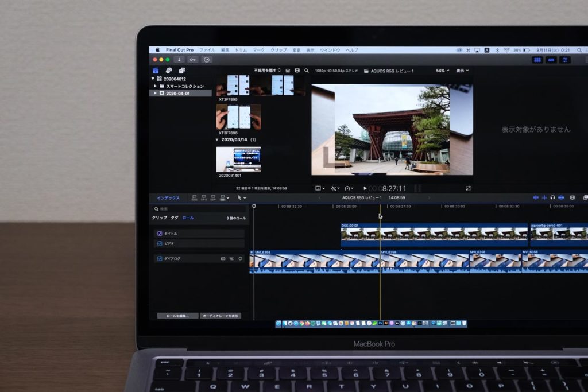Image resolution: width=588 pixels, height=392 pixels.
Task: Show the Libraries sidebar clapperboard icon
Action: click(x=156, y=71)
